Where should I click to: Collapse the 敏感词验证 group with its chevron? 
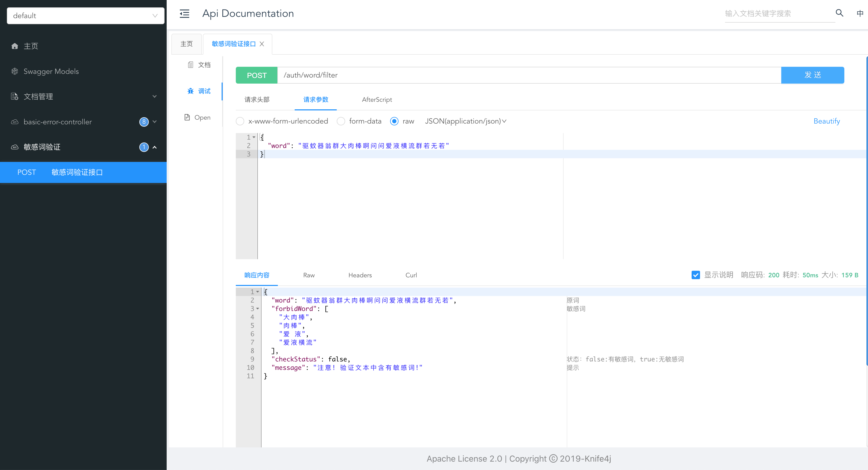pos(155,147)
